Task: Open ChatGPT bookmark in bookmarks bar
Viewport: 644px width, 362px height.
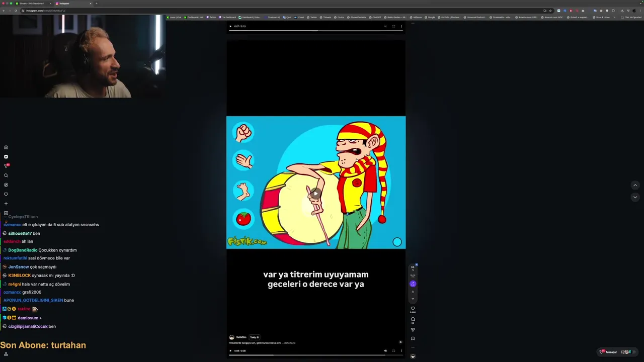Action: [375, 17]
